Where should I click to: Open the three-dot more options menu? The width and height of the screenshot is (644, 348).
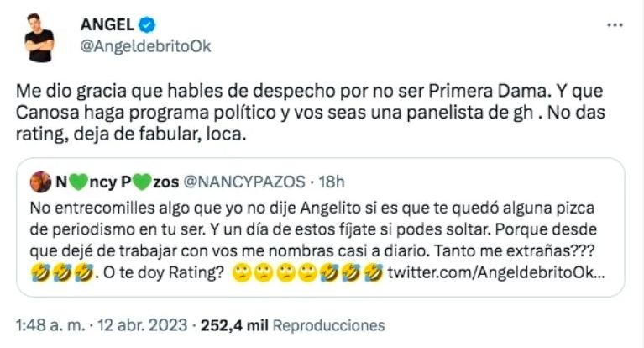pos(615,25)
